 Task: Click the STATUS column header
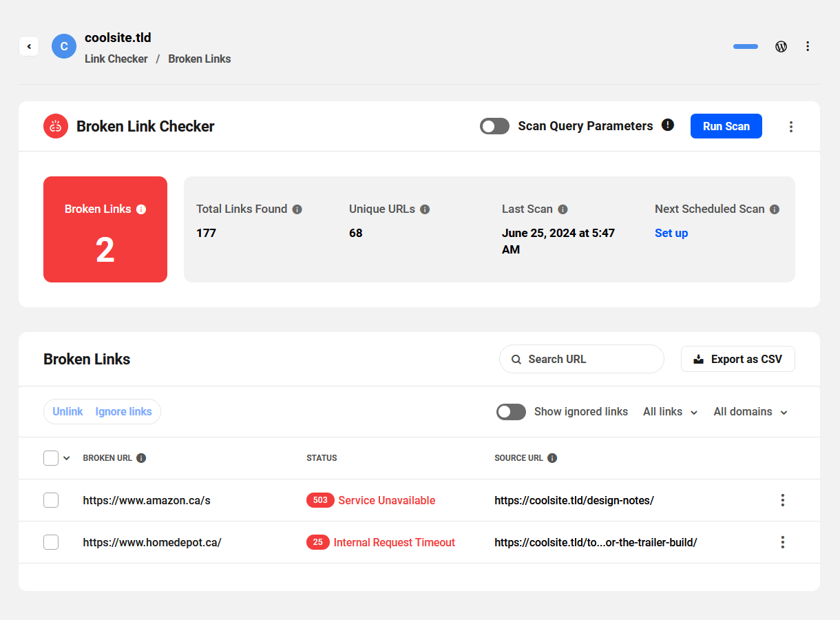pos(322,458)
